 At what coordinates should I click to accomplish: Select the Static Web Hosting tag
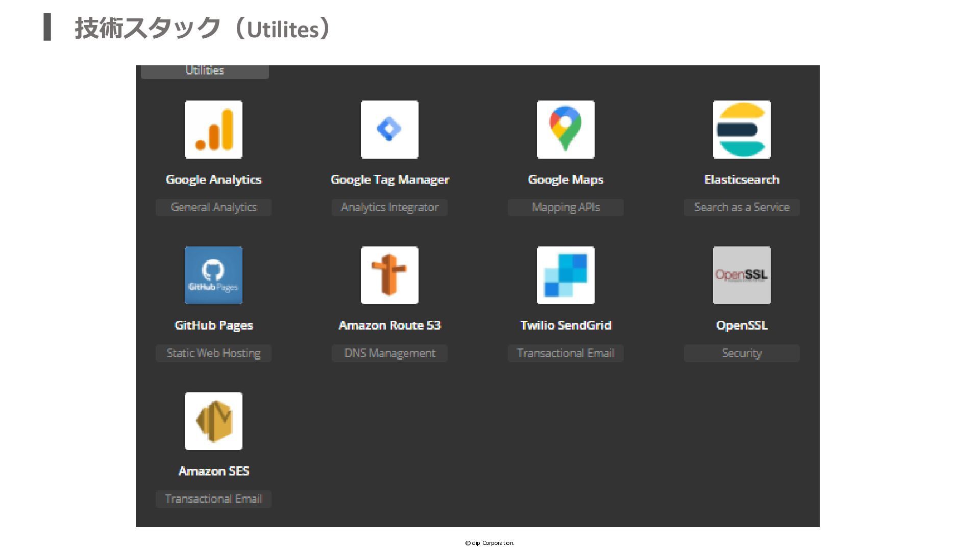pyautogui.click(x=213, y=354)
